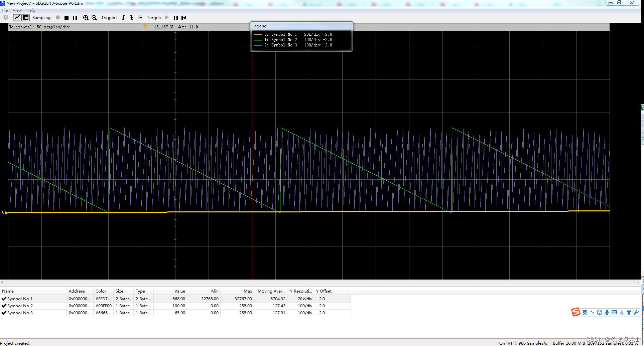The width and height of the screenshot is (644, 346).
Task: Click the Legend panel title bar
Action: pos(301,26)
